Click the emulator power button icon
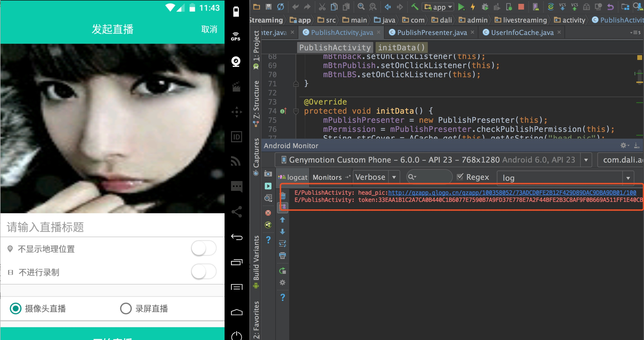 tap(236, 335)
